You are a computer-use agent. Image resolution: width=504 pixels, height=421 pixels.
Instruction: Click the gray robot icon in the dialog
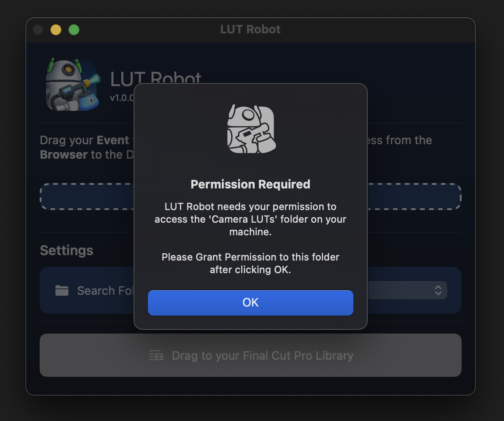251,129
